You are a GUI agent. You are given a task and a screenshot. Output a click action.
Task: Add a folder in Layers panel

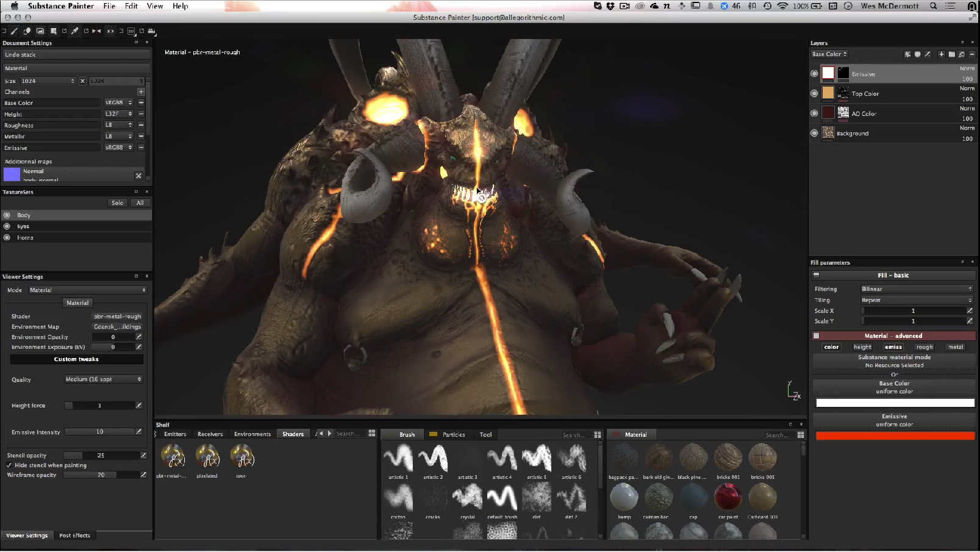[951, 54]
